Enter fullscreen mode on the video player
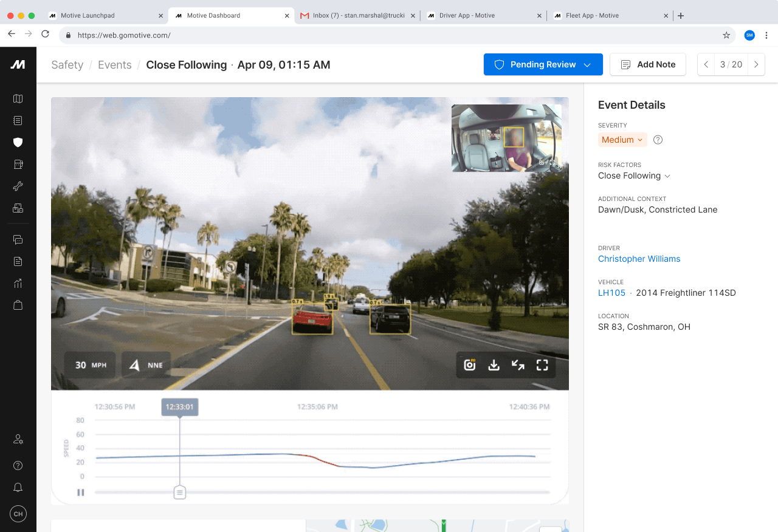Screen dimensions: 778x532 [542, 365]
